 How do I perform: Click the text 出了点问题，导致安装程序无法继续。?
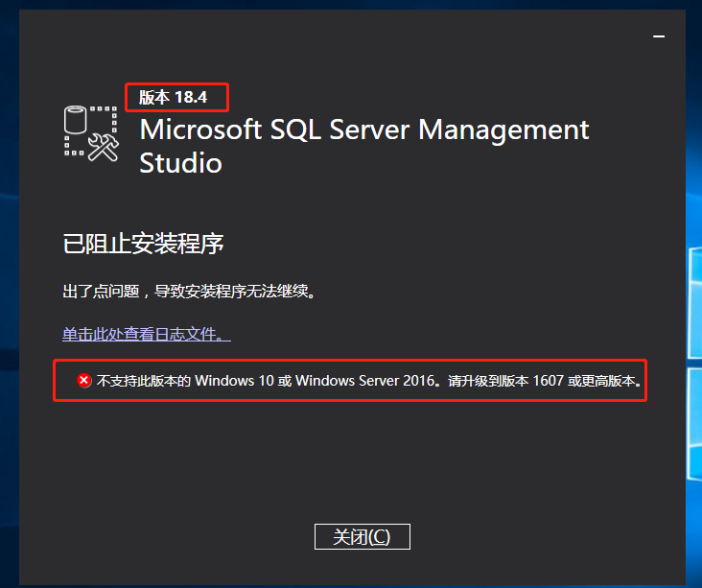point(189,292)
